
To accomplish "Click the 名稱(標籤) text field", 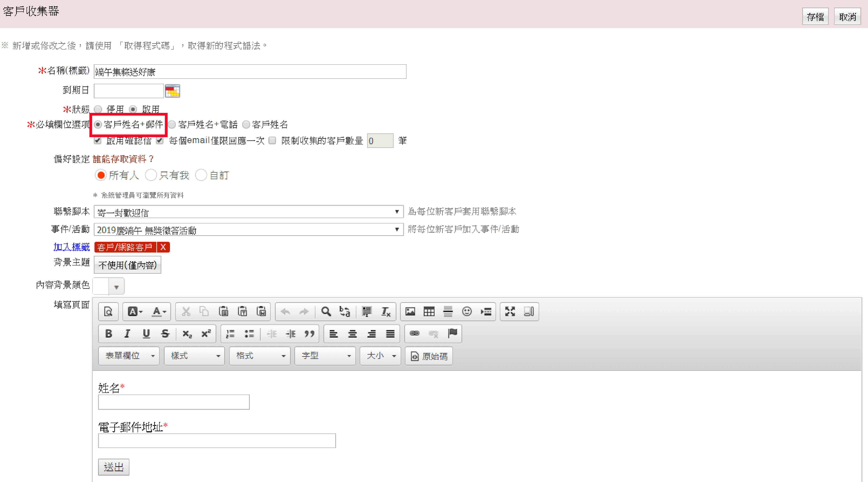I will click(x=250, y=71).
